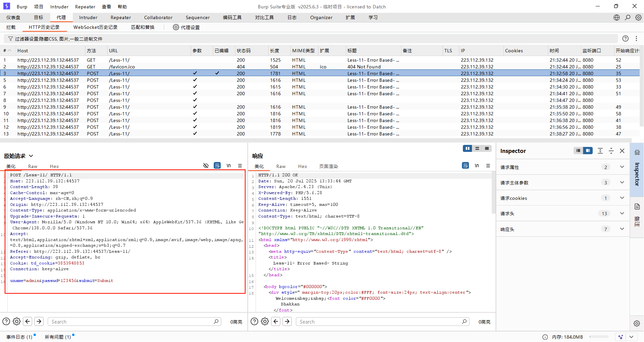The image size is (644, 342).
Task: Toggle line wrap in request pane
Action: 217,166
